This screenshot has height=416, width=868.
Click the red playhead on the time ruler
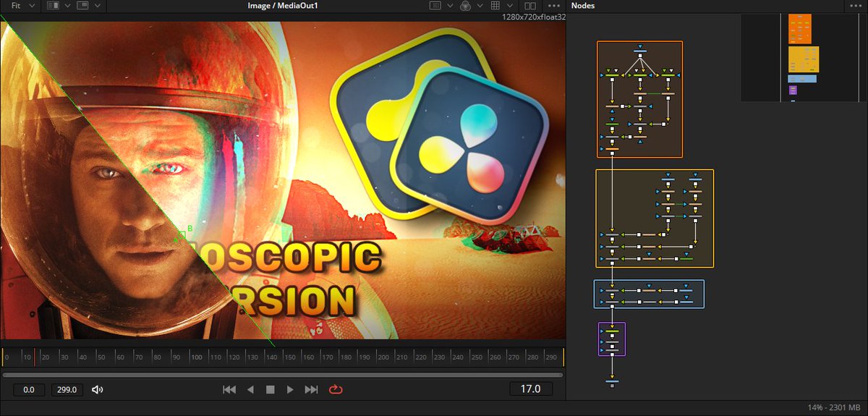click(x=34, y=357)
